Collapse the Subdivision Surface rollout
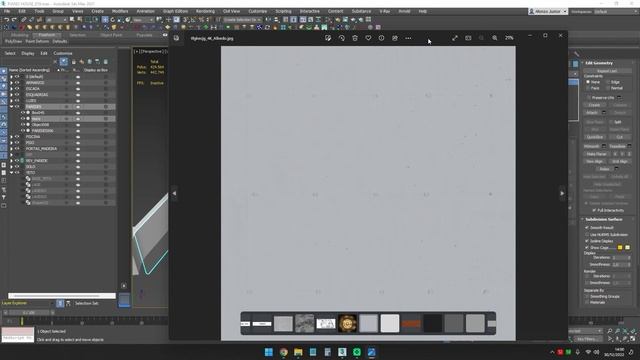640x360 pixels. tap(603, 219)
